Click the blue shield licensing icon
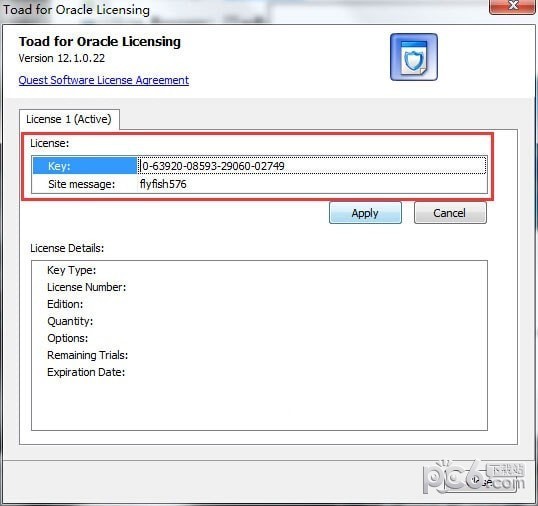538x506 pixels. click(414, 57)
